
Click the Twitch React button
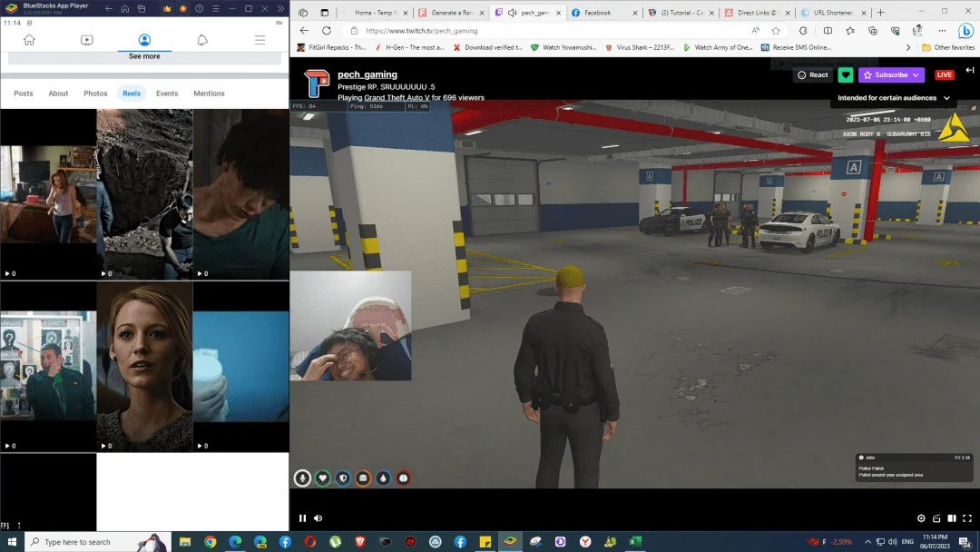[x=812, y=75]
